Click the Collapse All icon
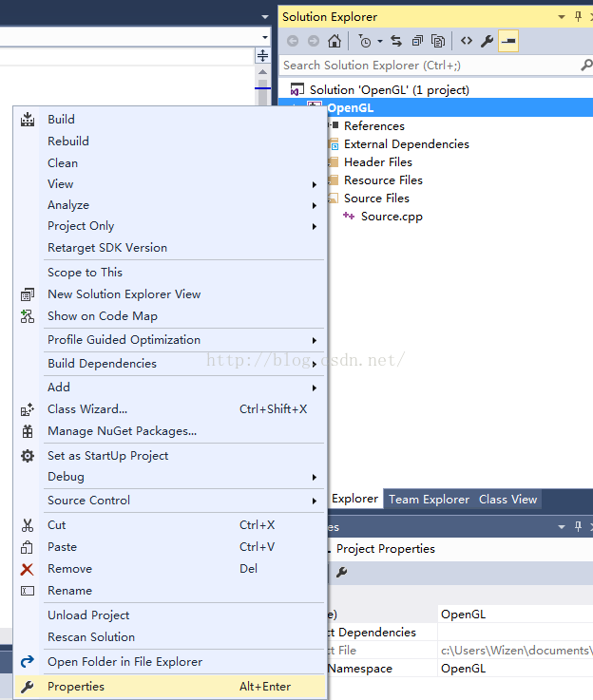The width and height of the screenshot is (593, 700). point(417,41)
